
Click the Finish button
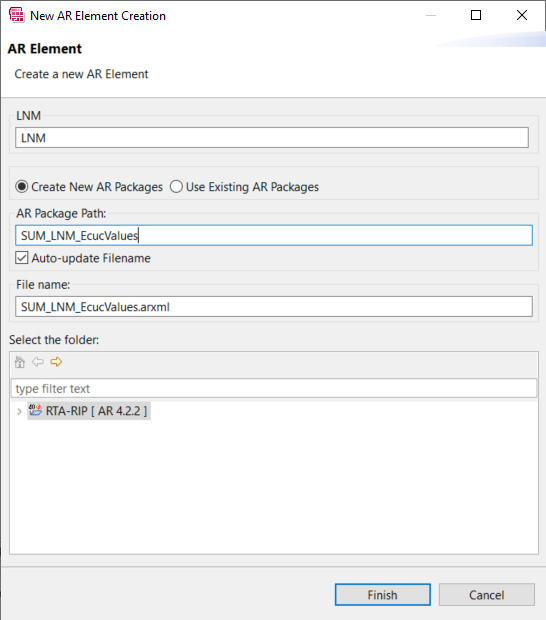[x=382, y=595]
